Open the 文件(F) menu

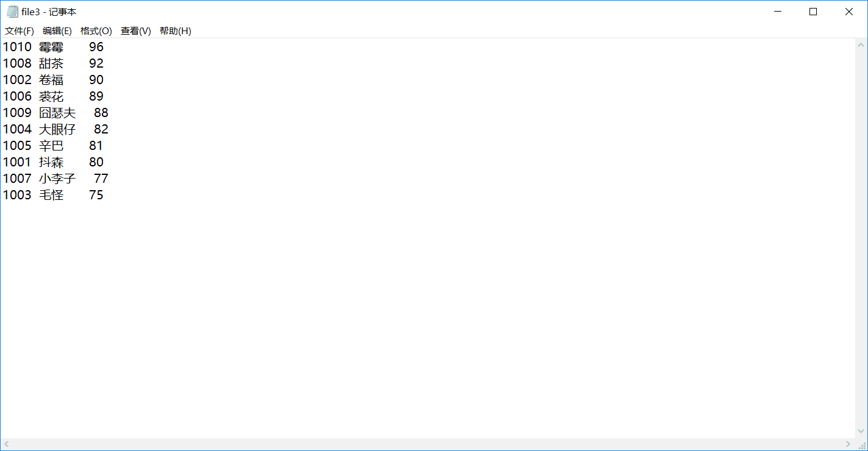click(x=20, y=31)
